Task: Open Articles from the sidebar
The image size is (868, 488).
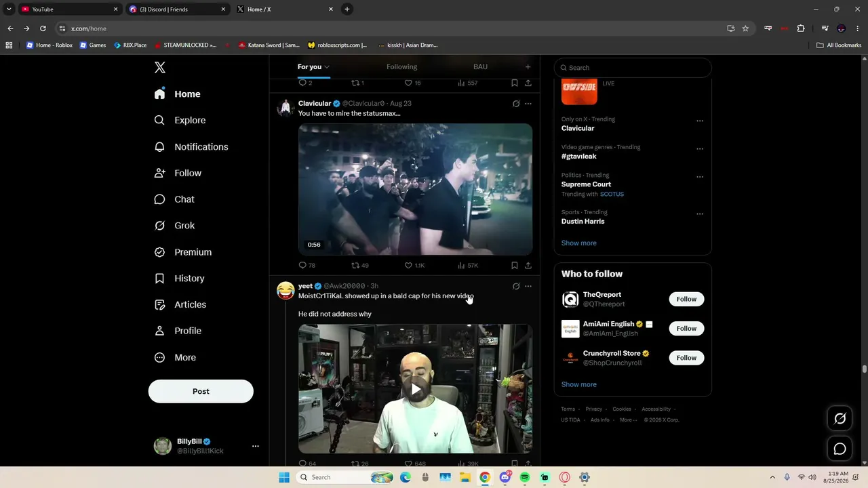Action: 180,304
